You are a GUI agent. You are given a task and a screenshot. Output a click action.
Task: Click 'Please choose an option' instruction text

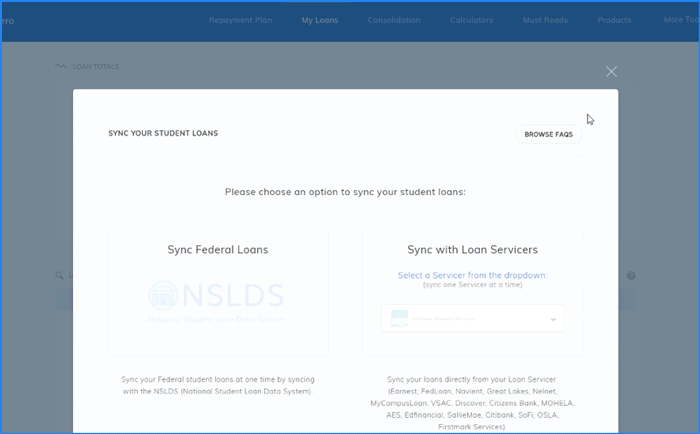(345, 192)
